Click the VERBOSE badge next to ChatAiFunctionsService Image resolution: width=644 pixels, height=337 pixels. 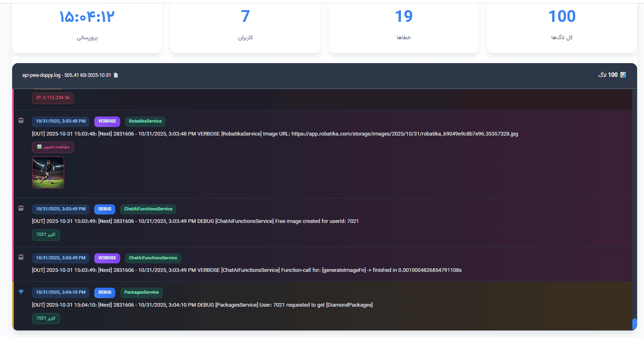(x=107, y=258)
